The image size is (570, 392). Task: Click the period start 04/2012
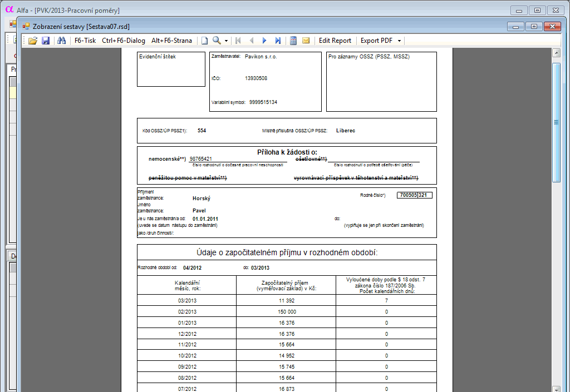pyautogui.click(x=192, y=268)
